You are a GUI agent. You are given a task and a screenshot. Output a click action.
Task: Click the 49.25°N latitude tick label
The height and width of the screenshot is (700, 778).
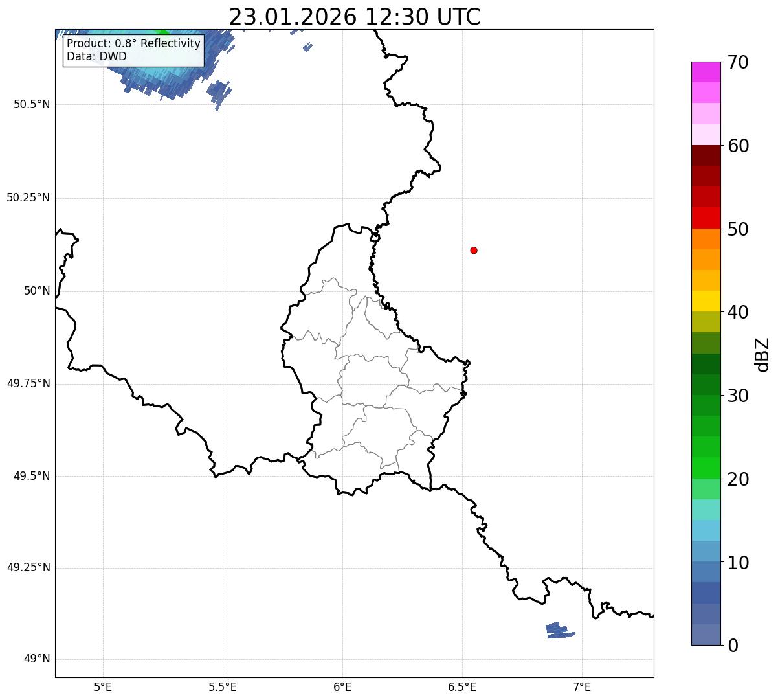(x=28, y=567)
